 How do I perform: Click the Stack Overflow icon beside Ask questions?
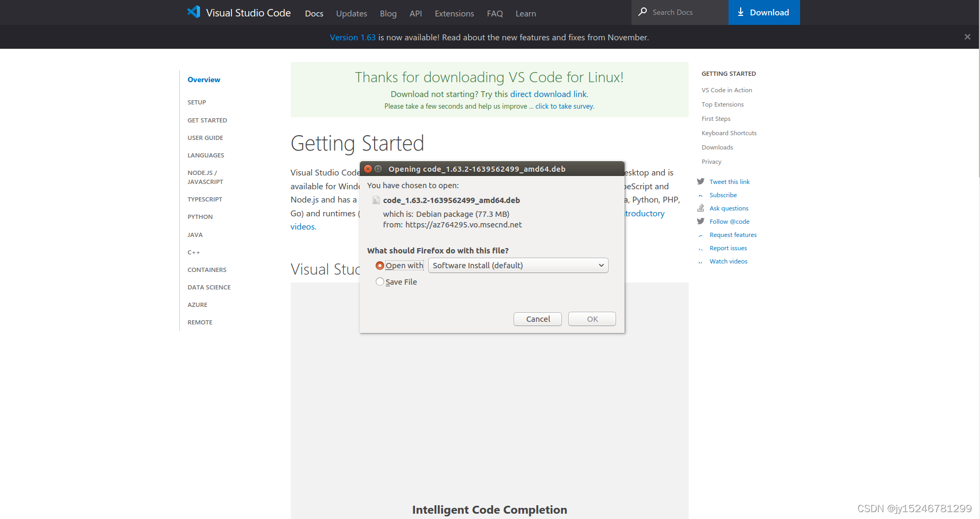coord(700,208)
